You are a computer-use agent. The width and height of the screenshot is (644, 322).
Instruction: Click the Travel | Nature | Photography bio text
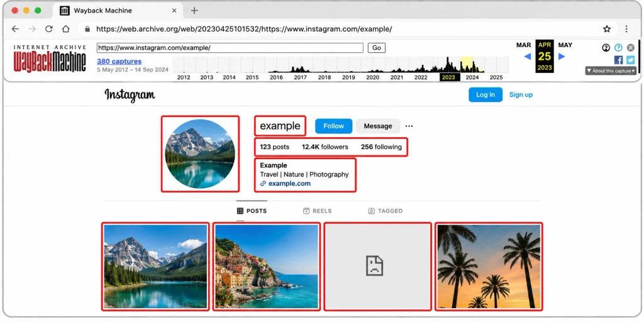coord(304,175)
